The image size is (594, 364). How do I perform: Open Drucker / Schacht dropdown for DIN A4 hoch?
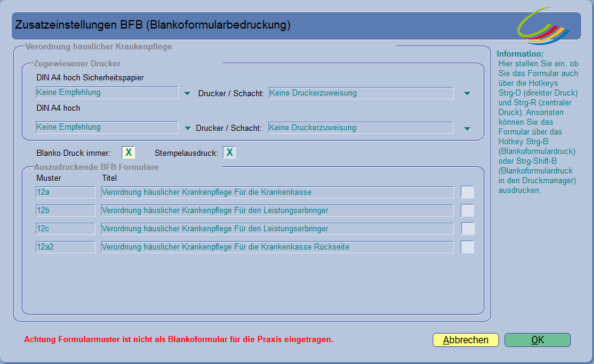coord(467,128)
